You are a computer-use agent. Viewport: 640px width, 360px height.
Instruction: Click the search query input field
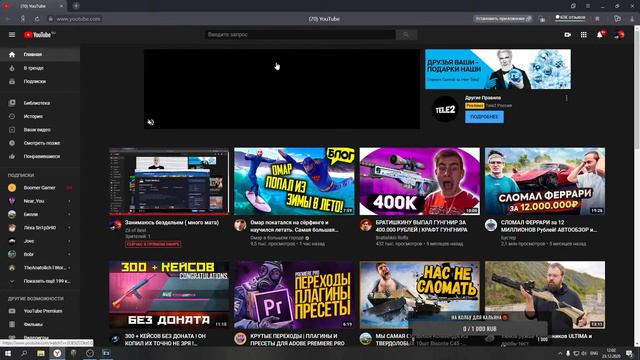300,35
